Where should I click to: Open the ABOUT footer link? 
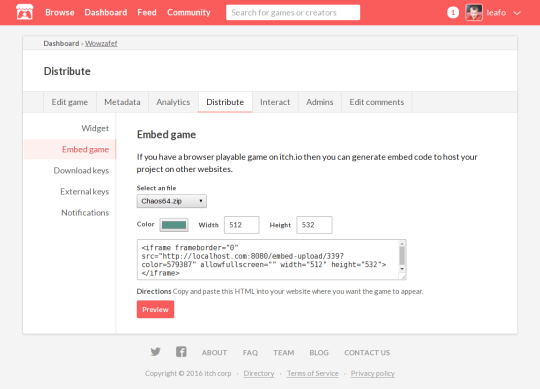[214, 353]
